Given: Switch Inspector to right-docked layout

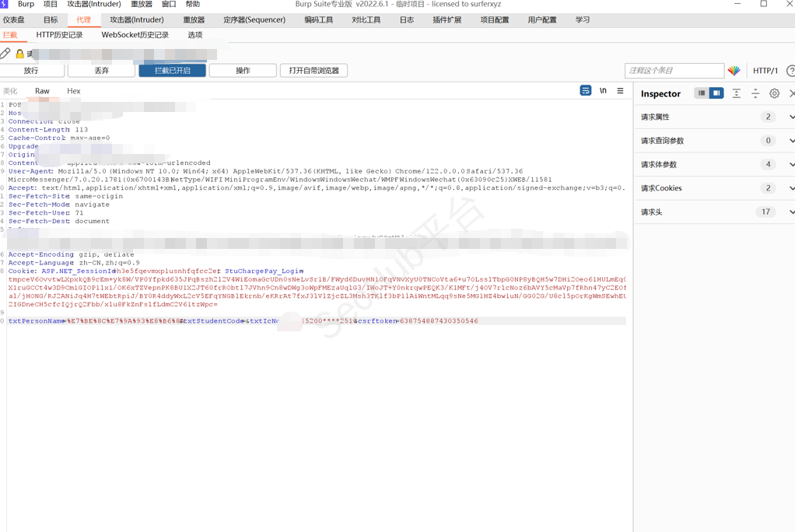Looking at the screenshot, I should tap(716, 93).
